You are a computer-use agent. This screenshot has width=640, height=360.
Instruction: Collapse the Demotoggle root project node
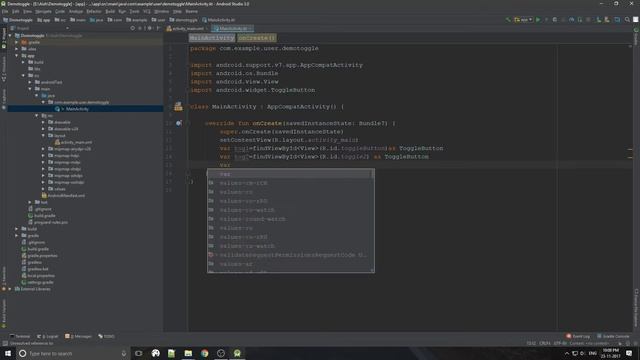[10, 36]
